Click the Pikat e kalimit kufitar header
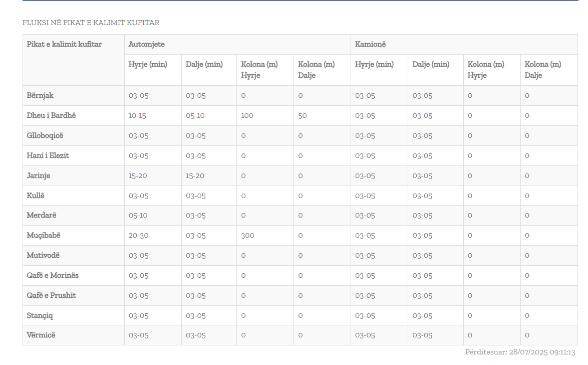The width and height of the screenshot is (588, 365). (64, 44)
